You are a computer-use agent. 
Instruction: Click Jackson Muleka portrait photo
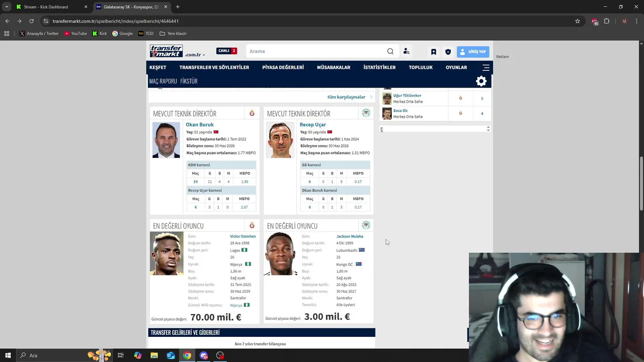click(281, 253)
